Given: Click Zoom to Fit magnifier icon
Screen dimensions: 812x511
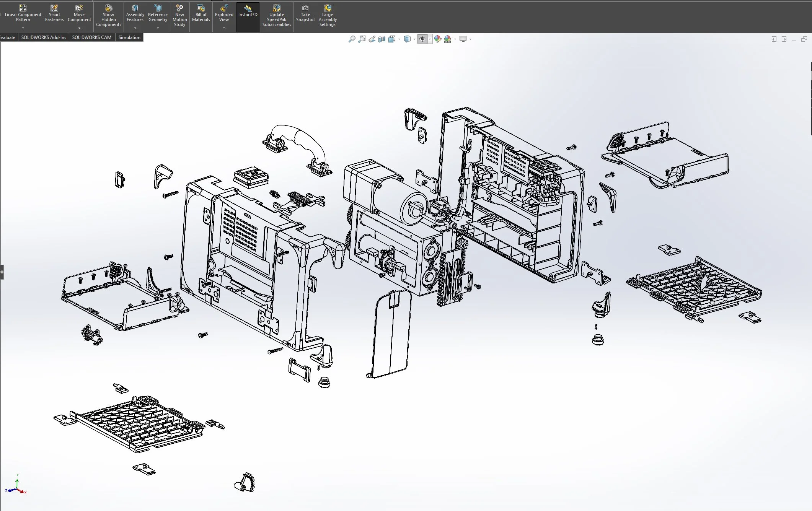Looking at the screenshot, I should click(352, 39).
